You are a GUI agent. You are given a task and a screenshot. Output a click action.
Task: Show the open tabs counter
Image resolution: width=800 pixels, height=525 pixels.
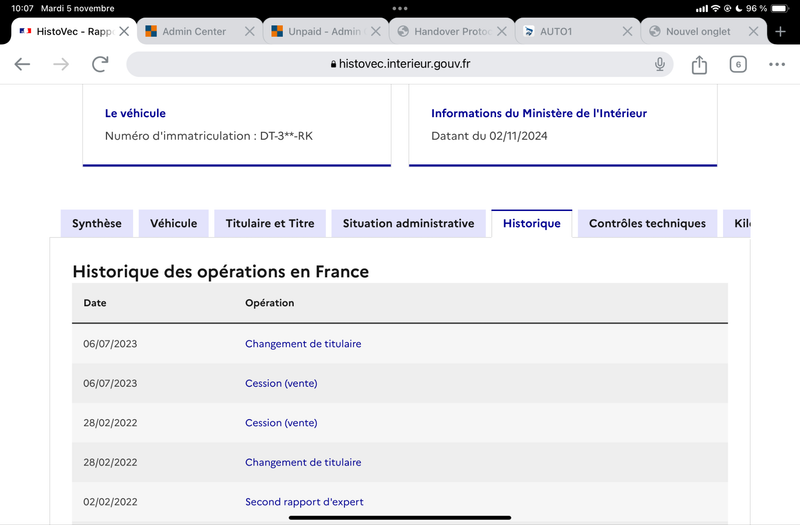[738, 64]
